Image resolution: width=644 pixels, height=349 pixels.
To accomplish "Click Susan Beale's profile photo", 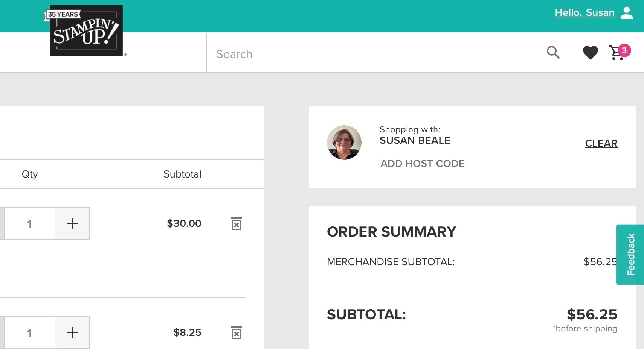I will 344,143.
